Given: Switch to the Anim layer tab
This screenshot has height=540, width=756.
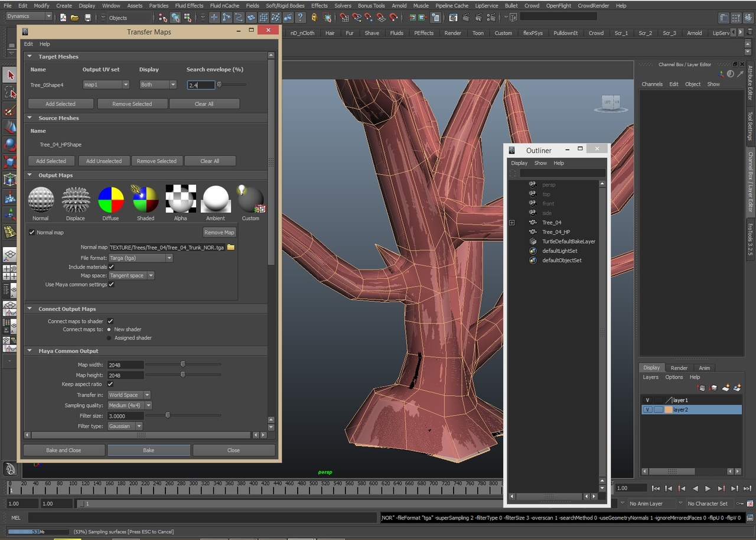Looking at the screenshot, I should coord(704,367).
